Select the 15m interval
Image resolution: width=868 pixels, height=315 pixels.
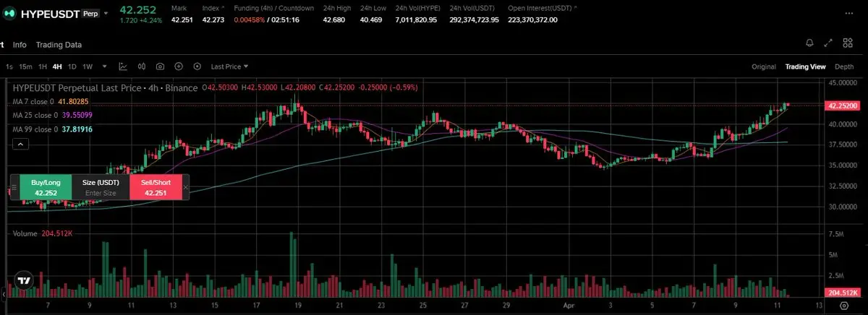tap(25, 66)
